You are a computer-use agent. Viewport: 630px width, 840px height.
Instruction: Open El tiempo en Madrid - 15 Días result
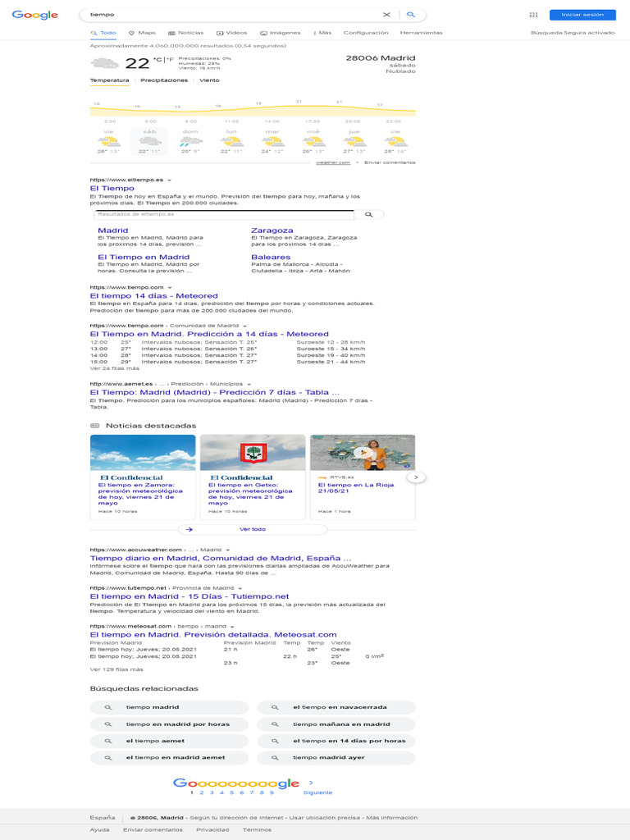(x=189, y=596)
